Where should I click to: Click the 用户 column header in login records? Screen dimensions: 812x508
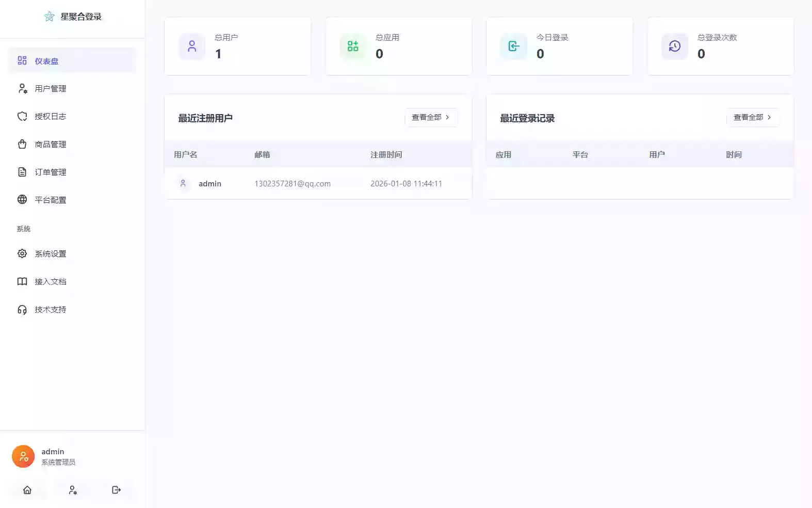(657, 154)
